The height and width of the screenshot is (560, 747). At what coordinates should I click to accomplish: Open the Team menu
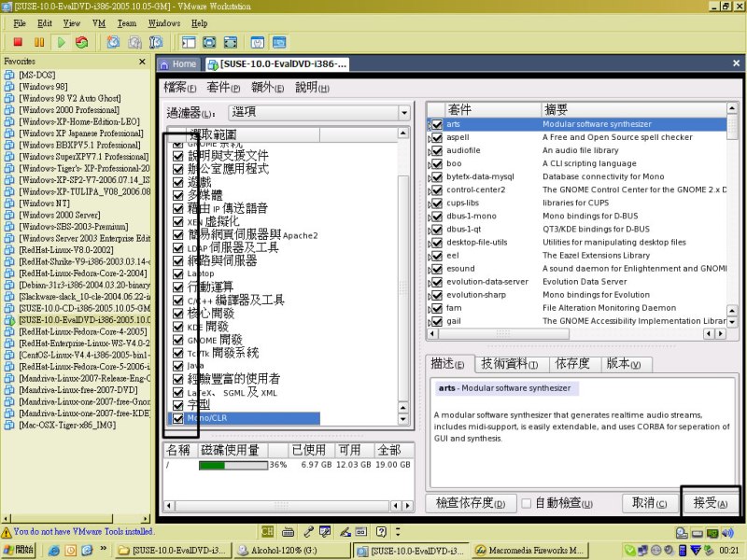(x=127, y=23)
